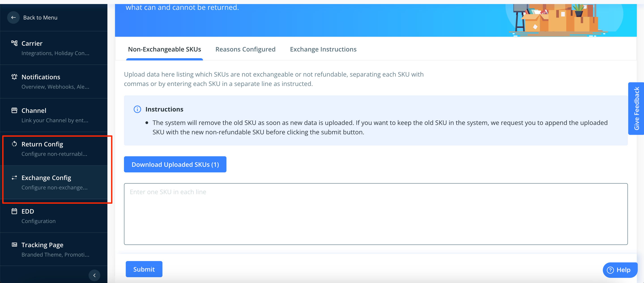Click the Notifications bell icon
This screenshot has width=644, height=283.
tap(14, 77)
